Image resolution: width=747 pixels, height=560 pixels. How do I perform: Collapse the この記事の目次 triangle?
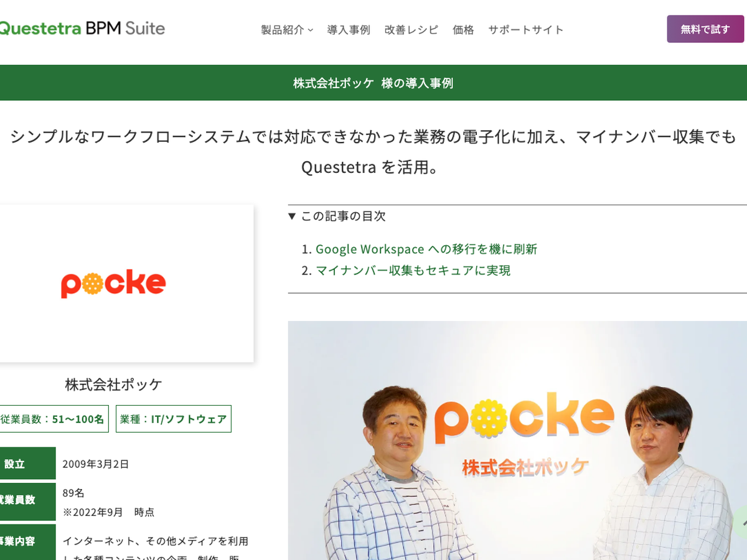(292, 216)
